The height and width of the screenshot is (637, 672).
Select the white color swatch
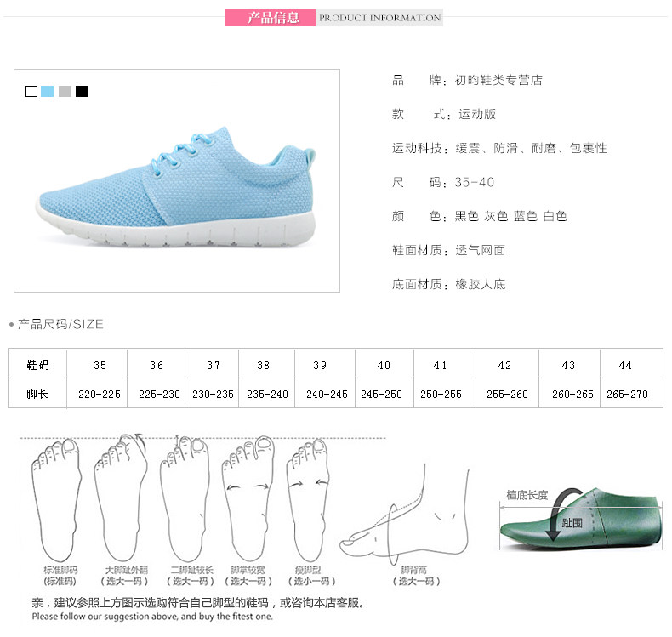click(x=31, y=91)
